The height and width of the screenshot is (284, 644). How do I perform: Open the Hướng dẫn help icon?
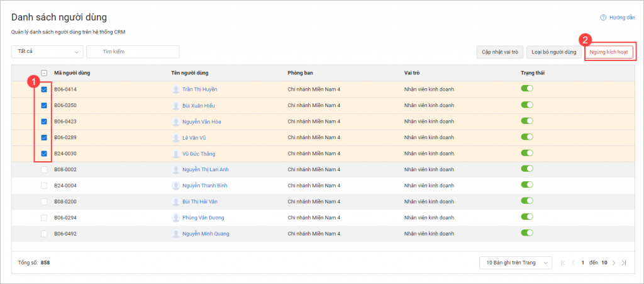click(603, 18)
